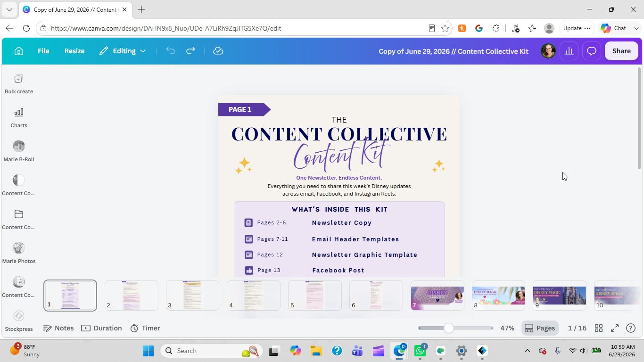Select page 2 thumbnail
644x362 pixels.
coord(132,296)
